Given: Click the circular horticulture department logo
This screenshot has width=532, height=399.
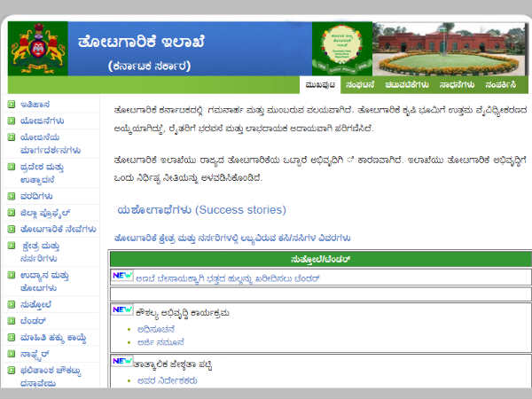Looking at the screenshot, I should 341,49.
